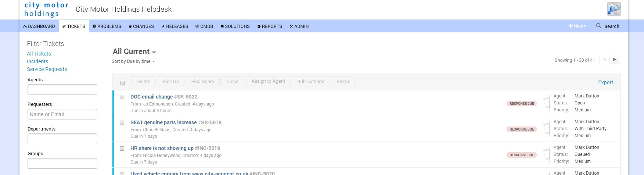Focus the Groups filter field
The width and height of the screenshot is (644, 175).
[x=62, y=163]
